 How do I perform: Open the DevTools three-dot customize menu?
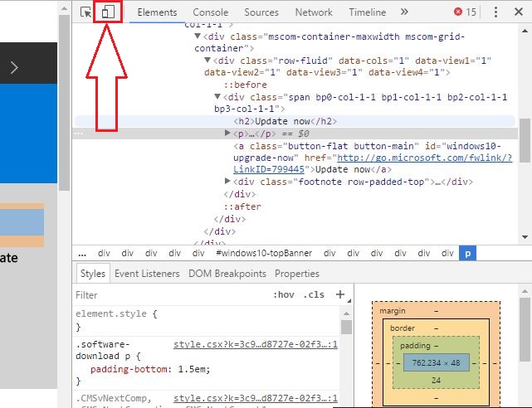tap(495, 12)
